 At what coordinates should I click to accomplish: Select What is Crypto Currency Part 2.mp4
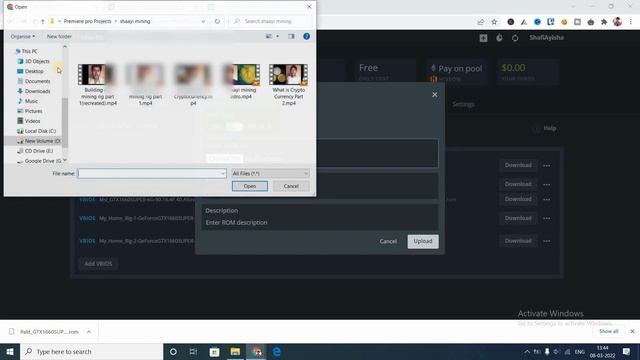[x=289, y=85]
